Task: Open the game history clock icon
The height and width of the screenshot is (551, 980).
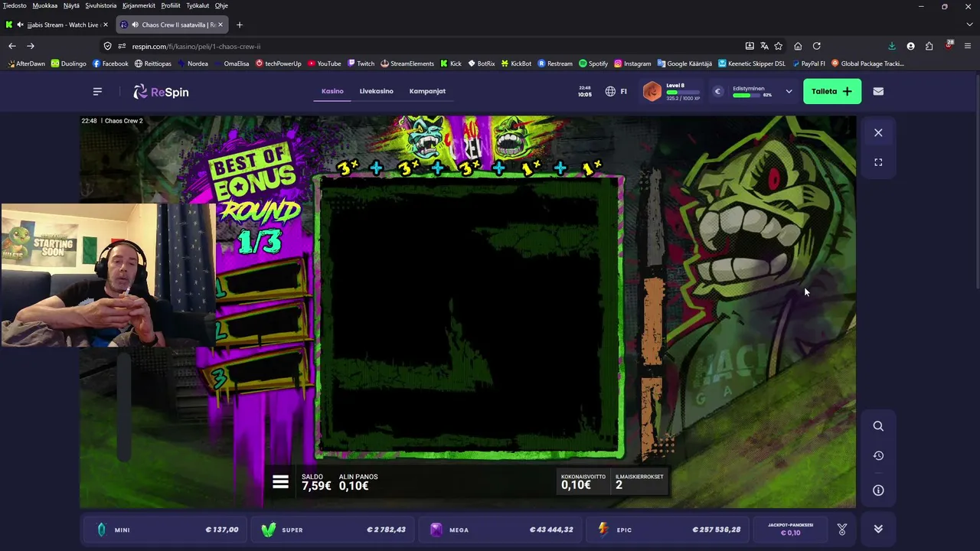Action: pyautogui.click(x=878, y=455)
